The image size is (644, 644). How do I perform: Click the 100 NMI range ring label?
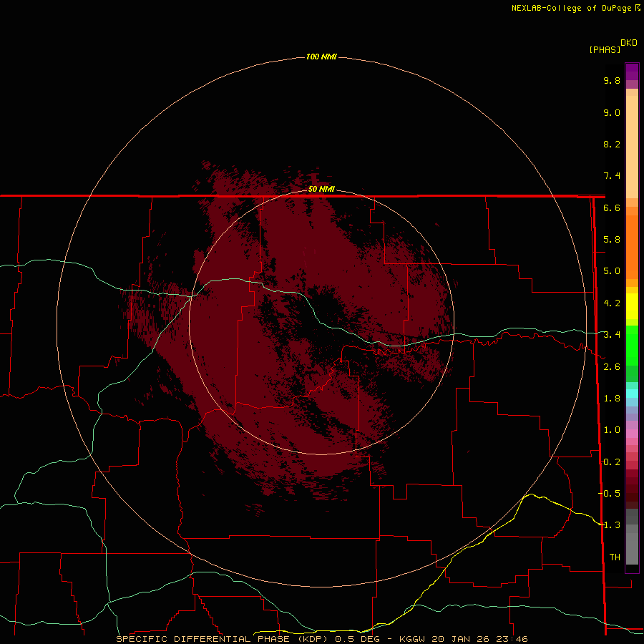pyautogui.click(x=321, y=57)
